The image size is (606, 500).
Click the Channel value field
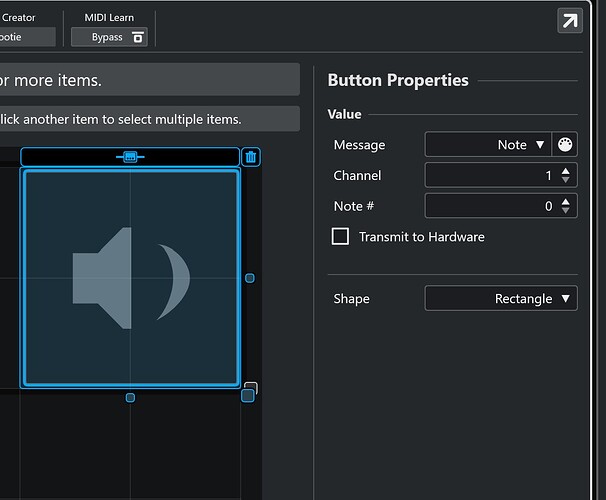tap(501, 175)
